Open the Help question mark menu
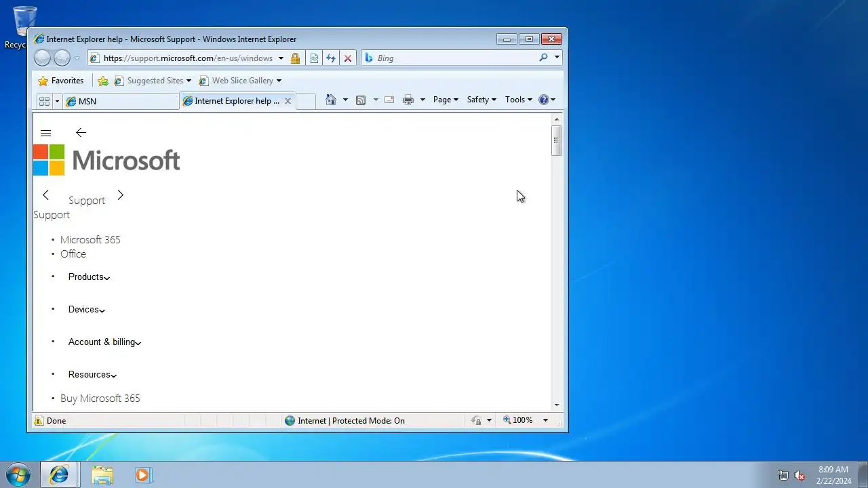The width and height of the screenshot is (868, 488). 547,100
